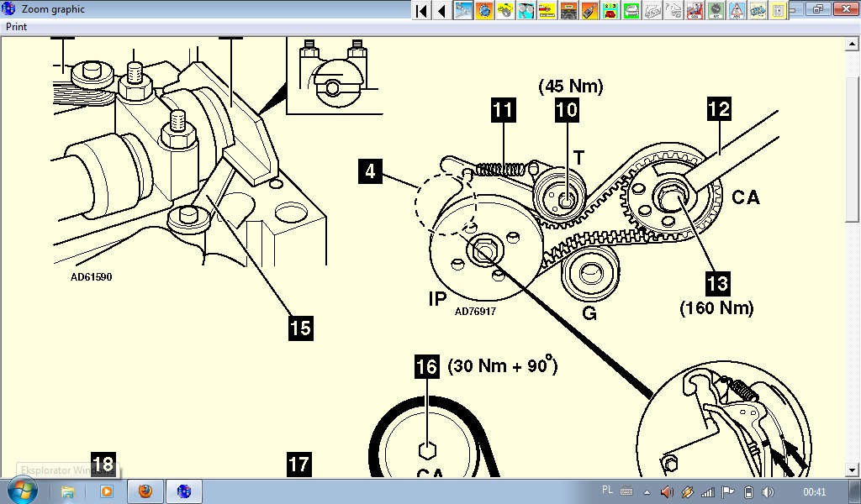Open the A/C air conditioning dial icon

tap(716, 10)
